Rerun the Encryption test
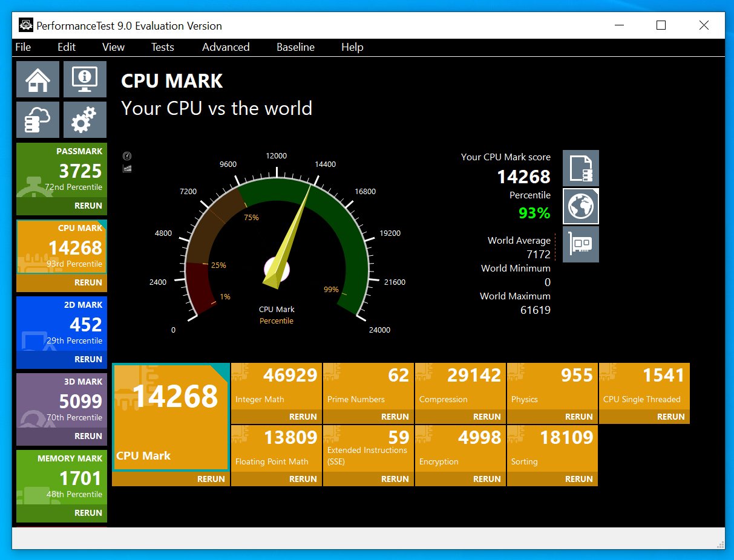 click(x=487, y=479)
